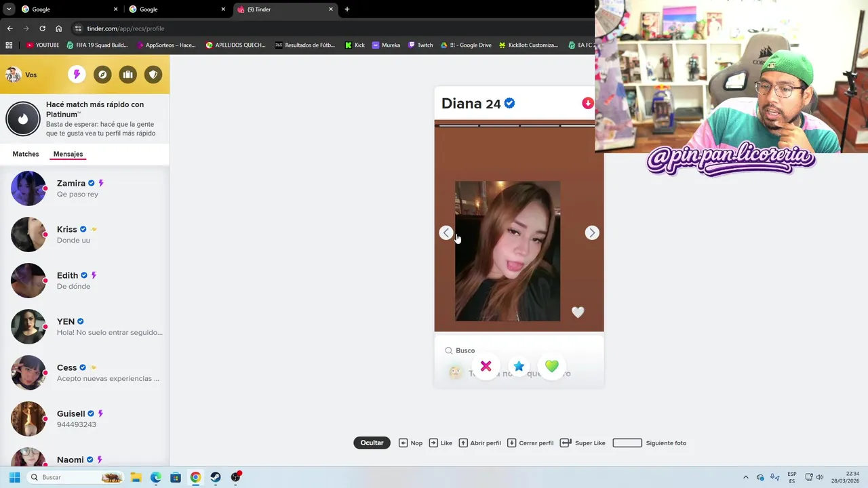Click the Siguiente foto spacebar hint
This screenshot has height=488, width=868.
pos(650,443)
